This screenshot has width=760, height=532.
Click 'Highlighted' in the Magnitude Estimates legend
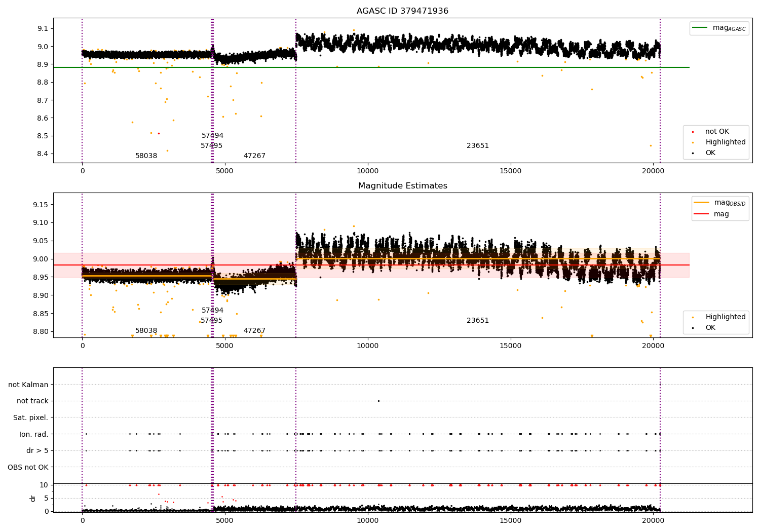point(725,317)
